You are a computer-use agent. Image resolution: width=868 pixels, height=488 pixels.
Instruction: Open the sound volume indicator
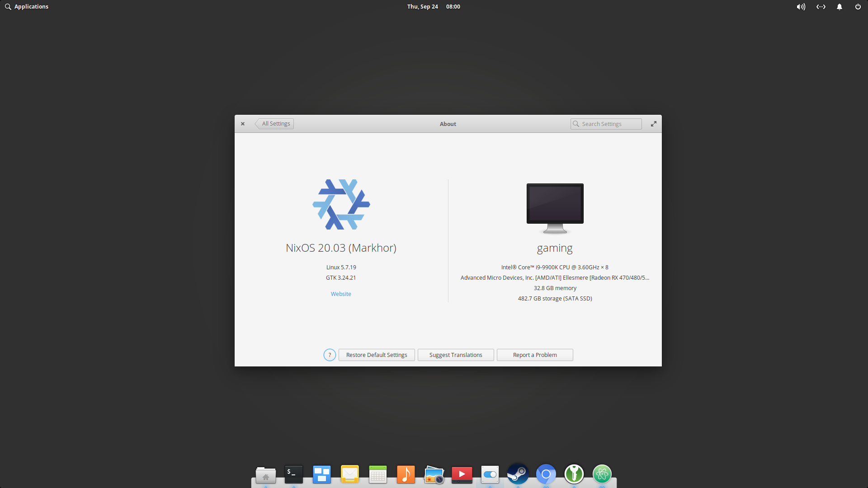801,7
